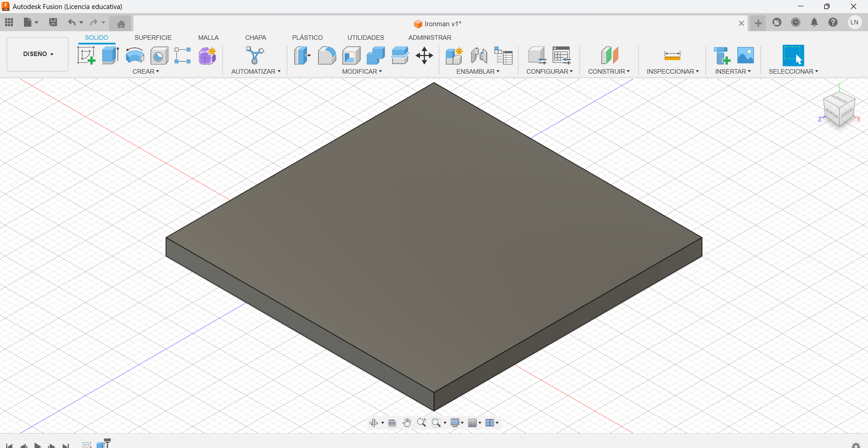Open the Grid and Snaps dropdown
This screenshot has height=448, width=868.
click(475, 423)
